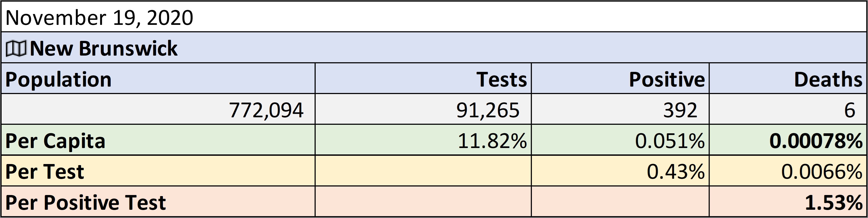Select the bold 1.53% cell

point(788,201)
